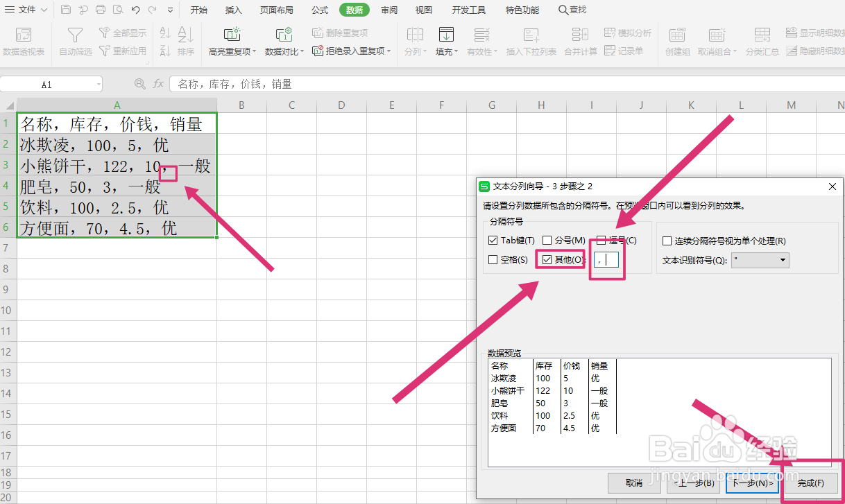Click the 完成 finish button
This screenshot has width=845, height=504.
pyautogui.click(x=810, y=483)
